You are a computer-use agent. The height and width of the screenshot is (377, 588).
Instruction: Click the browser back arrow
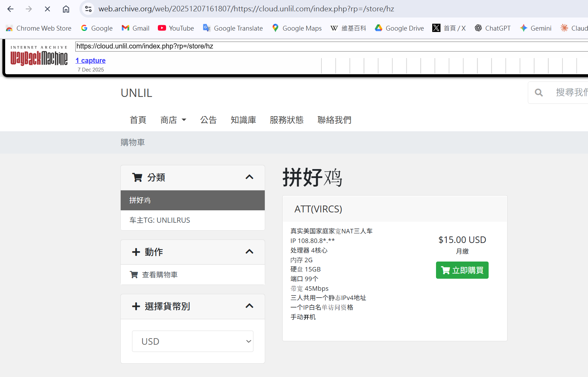pyautogui.click(x=10, y=9)
